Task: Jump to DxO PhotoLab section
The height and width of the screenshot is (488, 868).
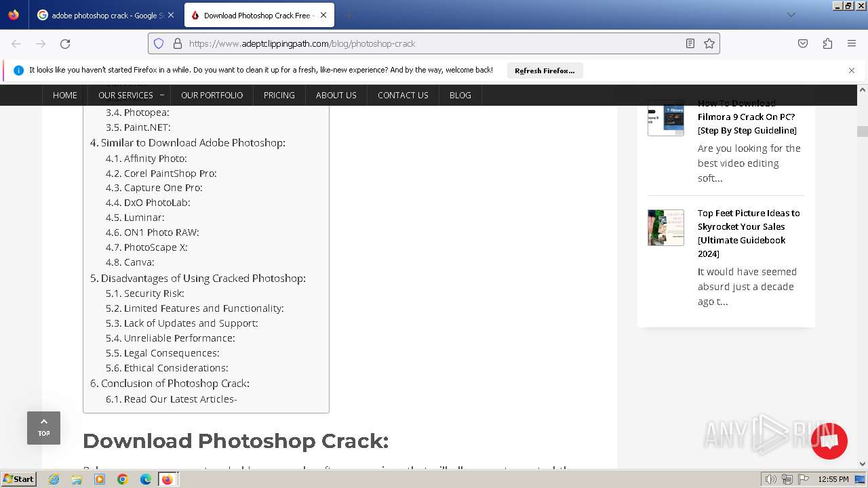Action: [148, 203]
